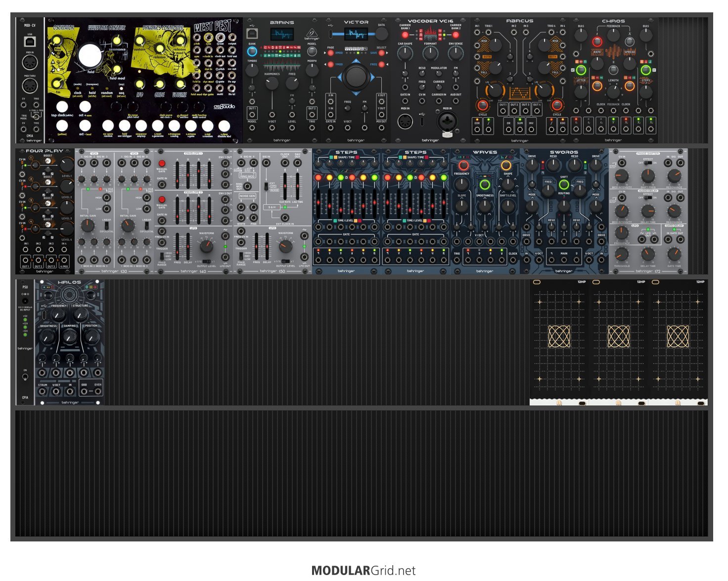728x581 pixels.
Task: Click the OUT 1 jack on Brains
Action: tap(252, 114)
